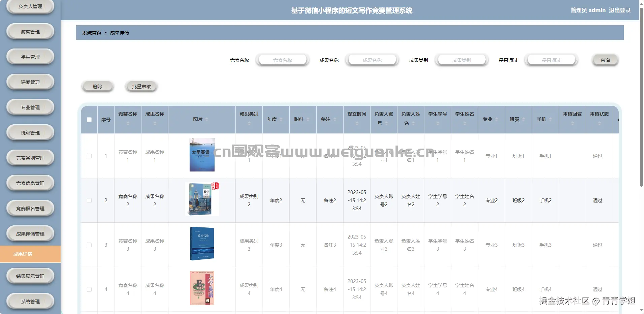Click 手机4 cell in the table
The height and width of the screenshot is (314, 644).
545,289
